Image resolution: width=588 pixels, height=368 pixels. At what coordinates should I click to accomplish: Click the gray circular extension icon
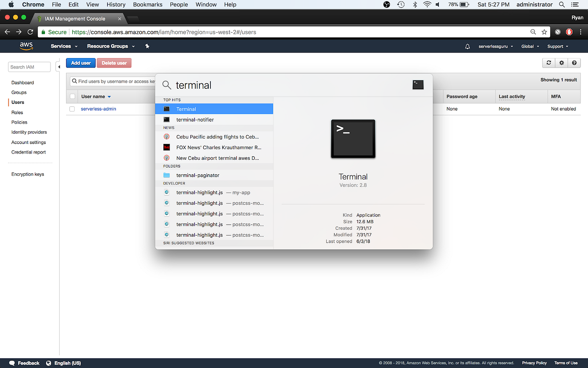tap(558, 32)
